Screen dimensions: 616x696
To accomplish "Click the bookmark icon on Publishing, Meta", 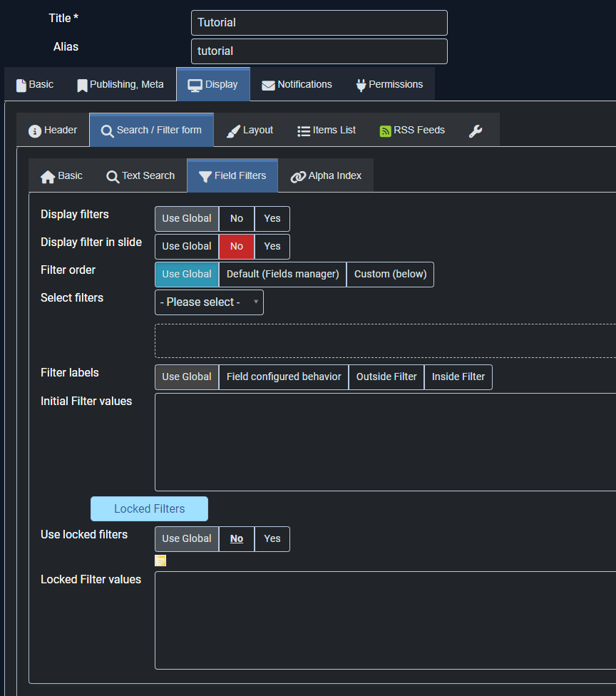I will (x=82, y=86).
